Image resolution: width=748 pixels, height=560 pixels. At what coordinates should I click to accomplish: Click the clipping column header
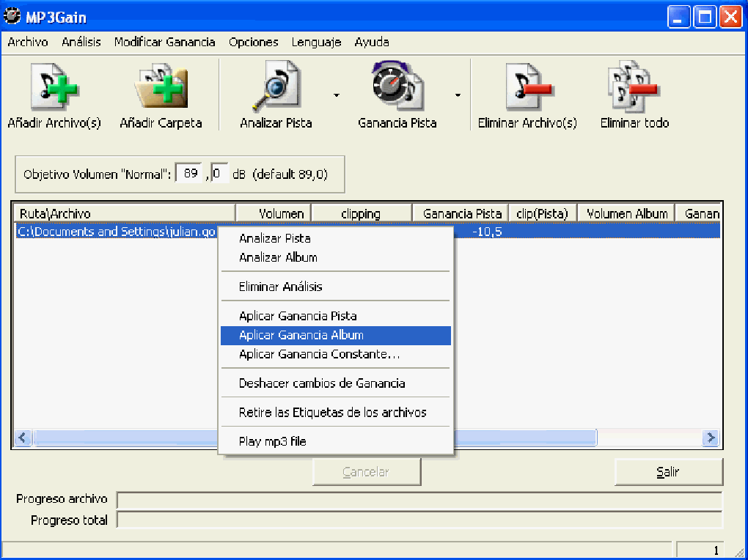[x=362, y=214]
